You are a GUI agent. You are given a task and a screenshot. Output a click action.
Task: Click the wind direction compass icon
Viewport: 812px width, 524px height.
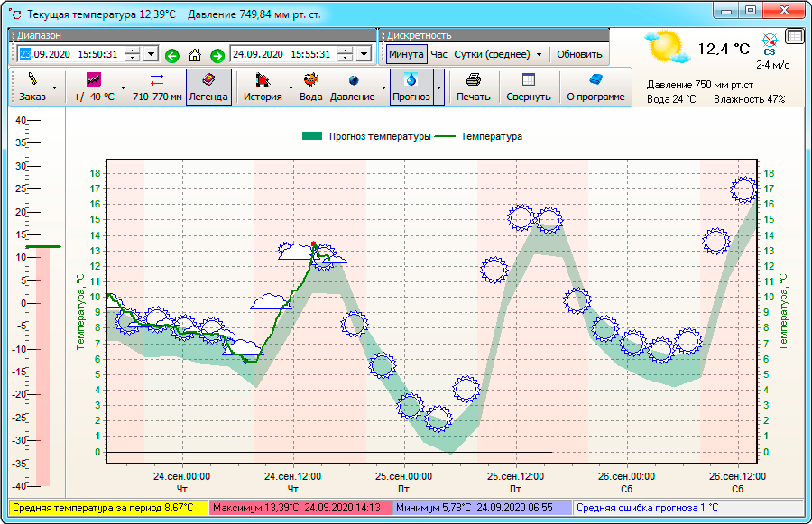(x=770, y=41)
